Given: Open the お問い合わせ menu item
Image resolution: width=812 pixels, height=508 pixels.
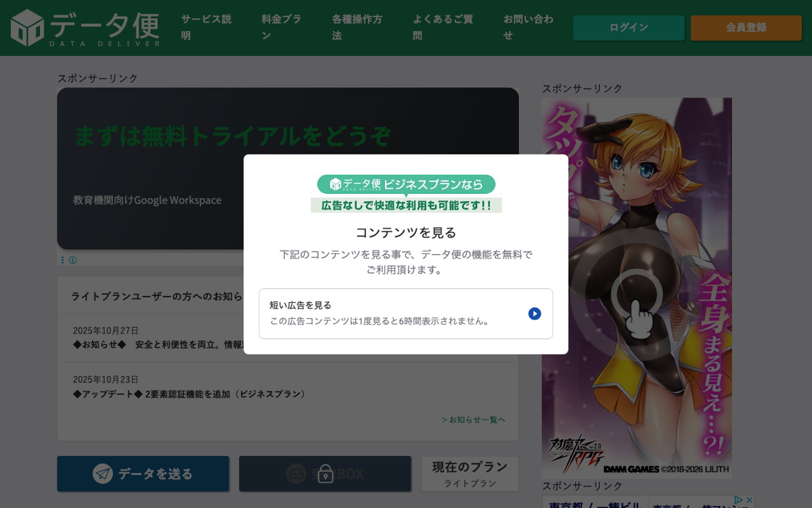Looking at the screenshot, I should 528,27.
